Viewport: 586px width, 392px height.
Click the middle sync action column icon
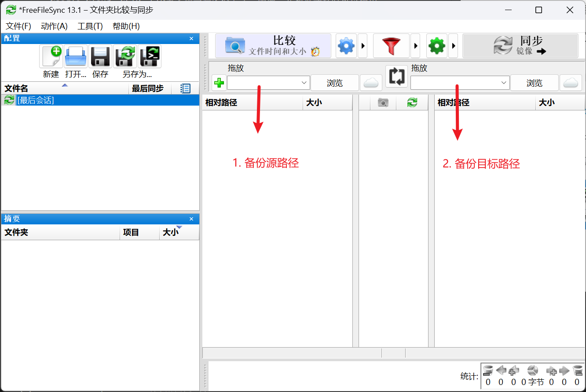412,103
